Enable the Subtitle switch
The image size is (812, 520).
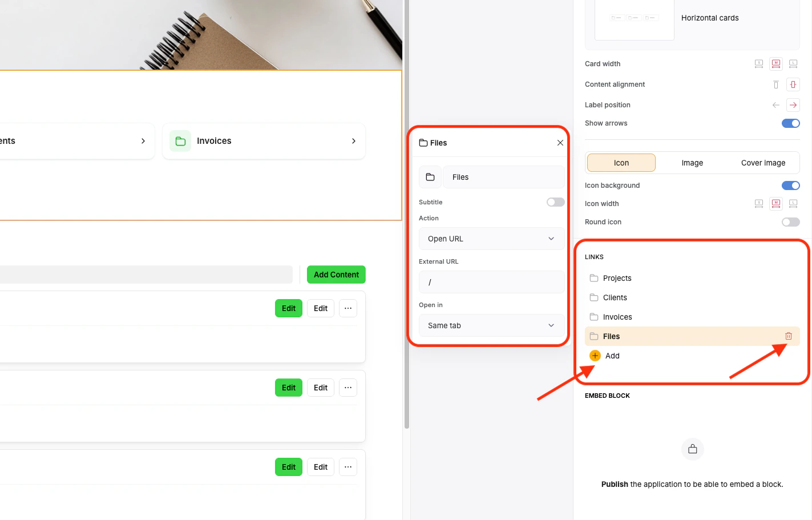tap(556, 202)
